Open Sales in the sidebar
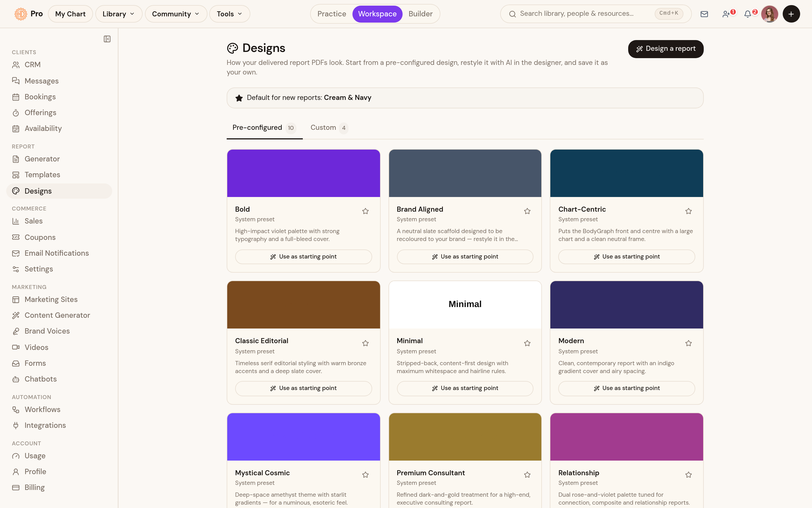Screen dimensions: 812x508 point(59,221)
